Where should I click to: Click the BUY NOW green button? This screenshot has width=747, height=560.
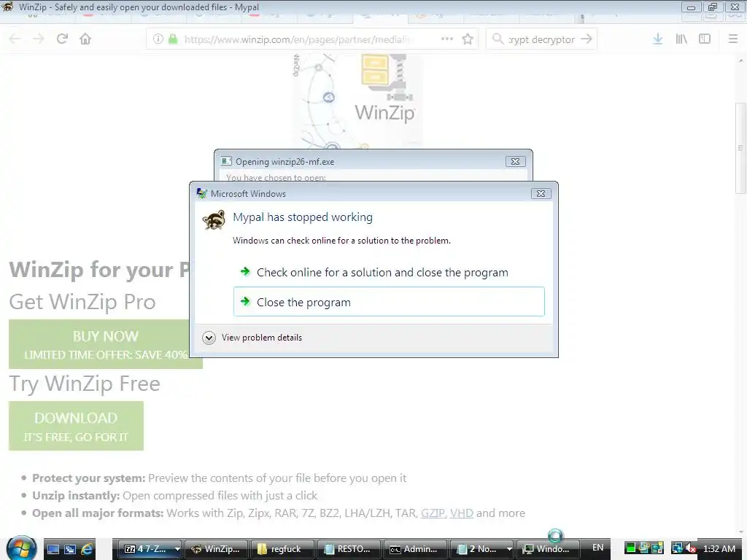click(105, 344)
